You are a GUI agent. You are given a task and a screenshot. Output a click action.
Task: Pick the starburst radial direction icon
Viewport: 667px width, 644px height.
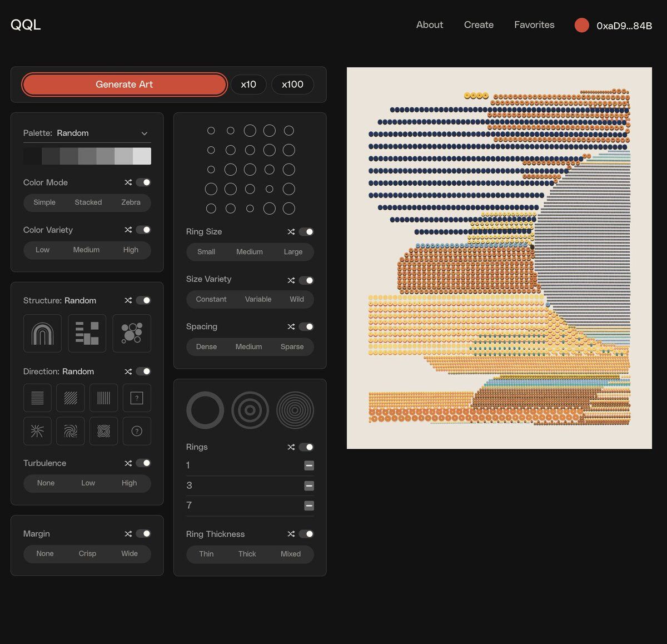click(37, 431)
